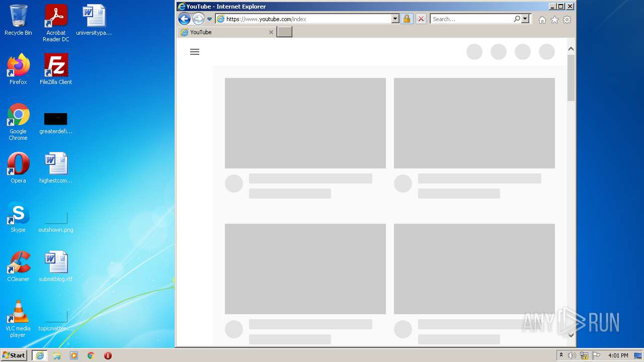
Task: Click Internet Explorer taskbar button
Action: click(40, 355)
